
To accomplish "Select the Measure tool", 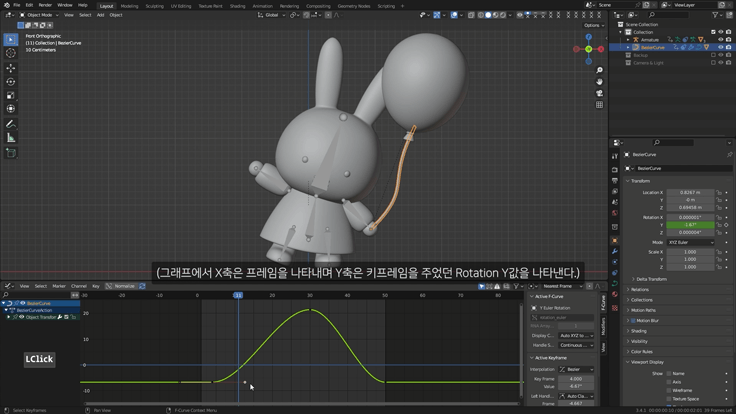I will (x=10, y=138).
